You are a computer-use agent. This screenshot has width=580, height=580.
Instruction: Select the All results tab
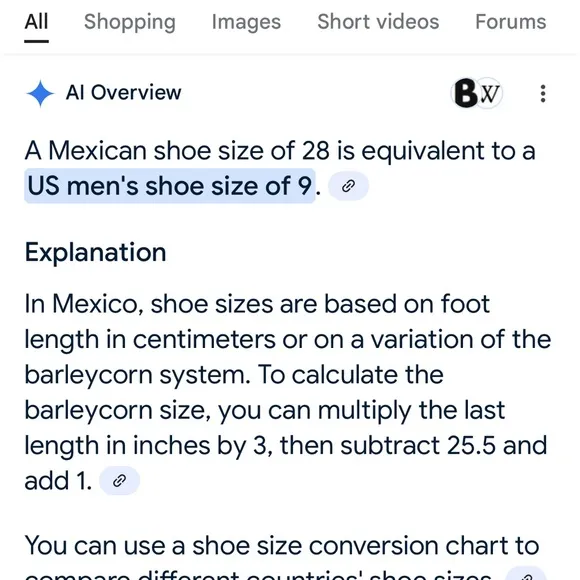pyautogui.click(x=36, y=22)
